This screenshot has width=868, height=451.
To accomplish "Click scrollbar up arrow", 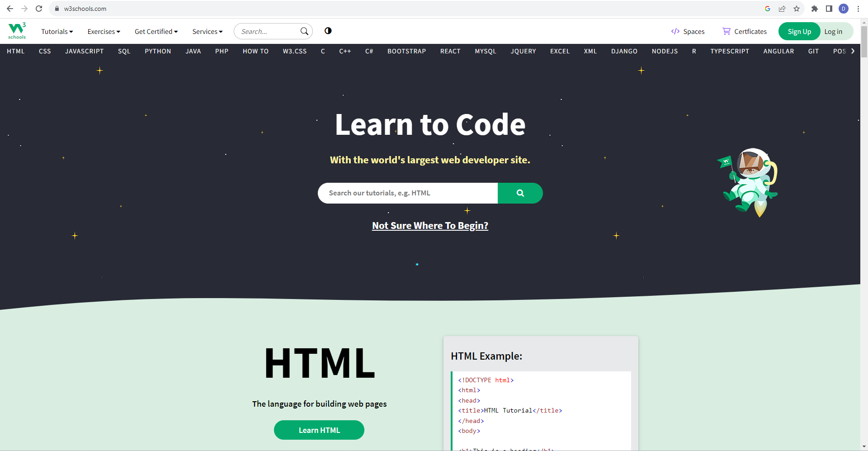I will pyautogui.click(x=864, y=22).
